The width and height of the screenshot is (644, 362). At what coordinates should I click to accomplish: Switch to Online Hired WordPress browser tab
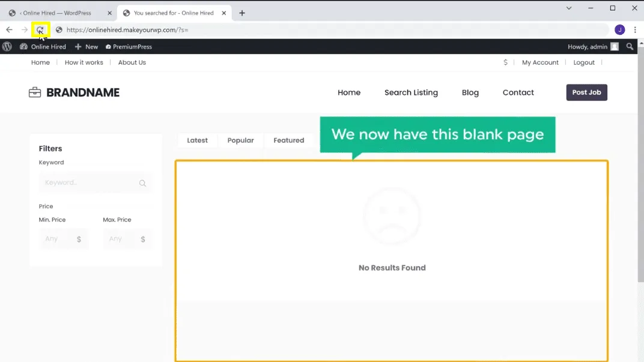(x=57, y=13)
